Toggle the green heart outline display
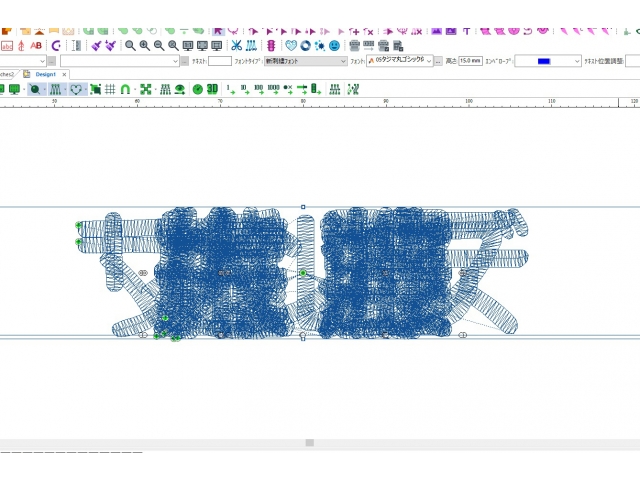 point(76,89)
